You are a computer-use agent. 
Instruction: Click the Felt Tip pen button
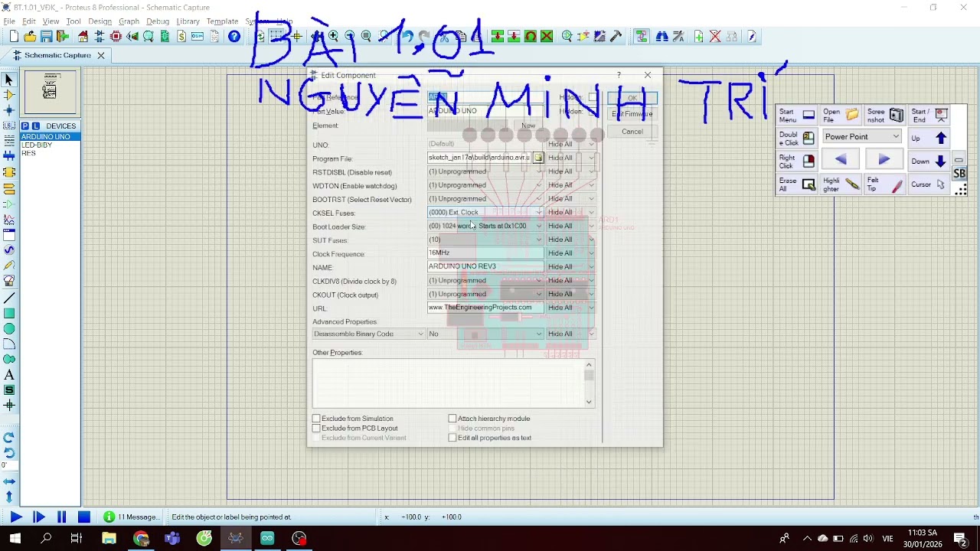[885, 184]
